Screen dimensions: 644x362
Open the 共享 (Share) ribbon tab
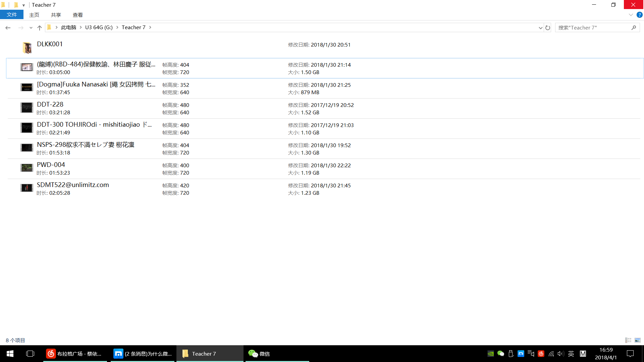[x=56, y=15]
